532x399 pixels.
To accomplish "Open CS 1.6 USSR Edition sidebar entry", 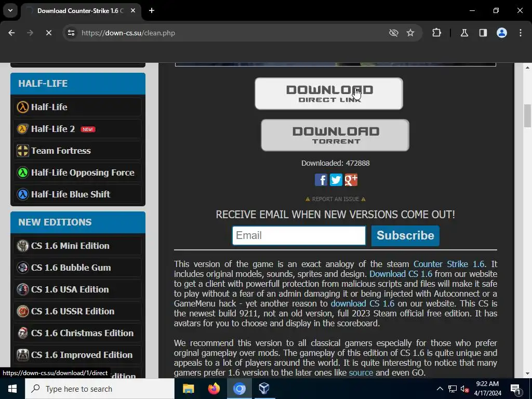I will (78, 311).
